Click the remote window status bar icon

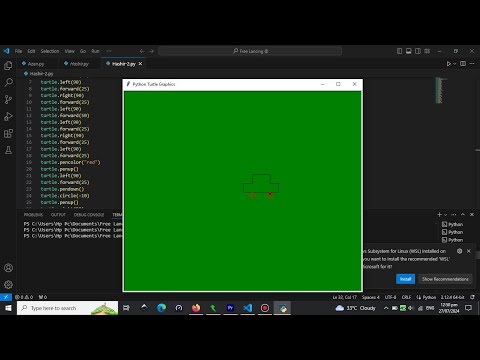click(x=6, y=297)
